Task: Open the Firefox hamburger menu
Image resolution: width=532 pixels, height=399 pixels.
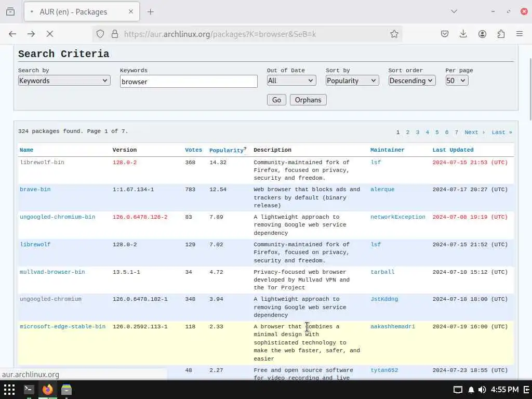Action: click(x=520, y=34)
